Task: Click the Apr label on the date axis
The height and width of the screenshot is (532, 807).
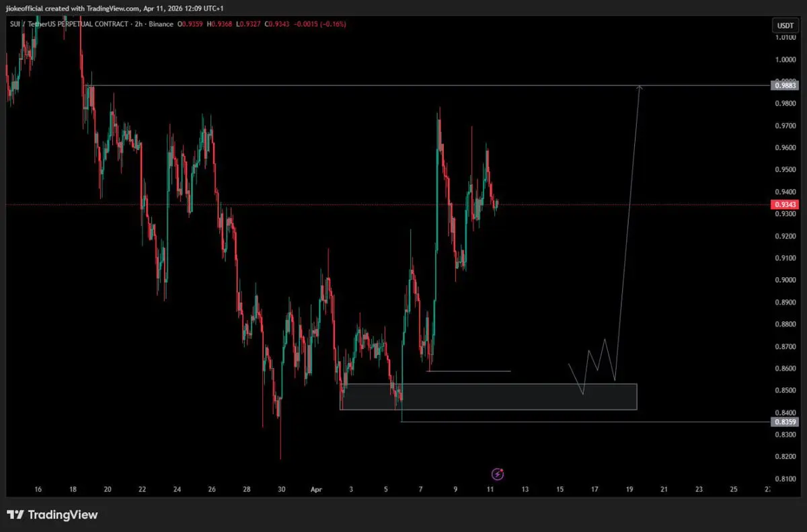Action: tap(317, 490)
